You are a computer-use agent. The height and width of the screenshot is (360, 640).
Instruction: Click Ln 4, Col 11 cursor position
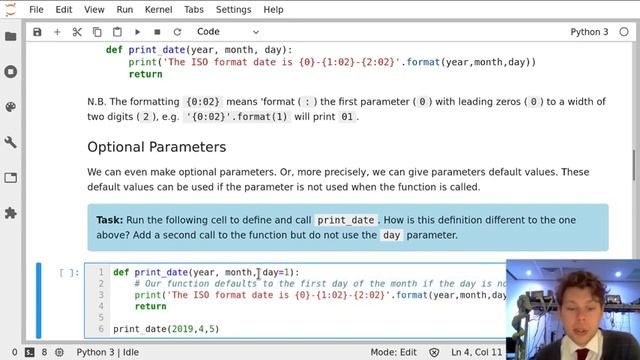(x=476, y=352)
